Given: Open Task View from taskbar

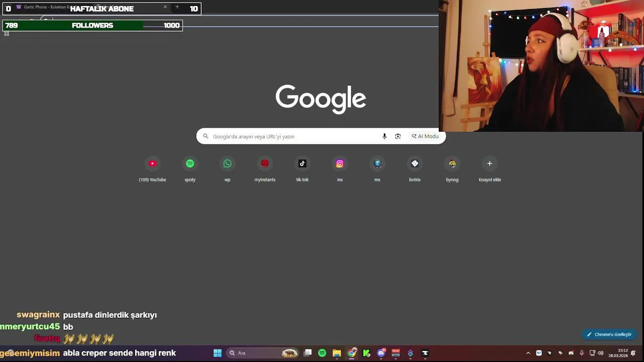Looking at the screenshot, I should pos(307,353).
